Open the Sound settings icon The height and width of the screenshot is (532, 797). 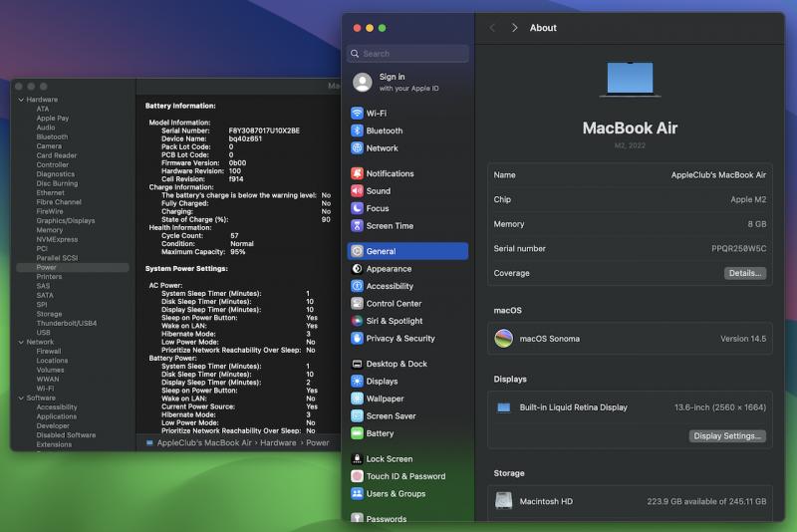[358, 191]
